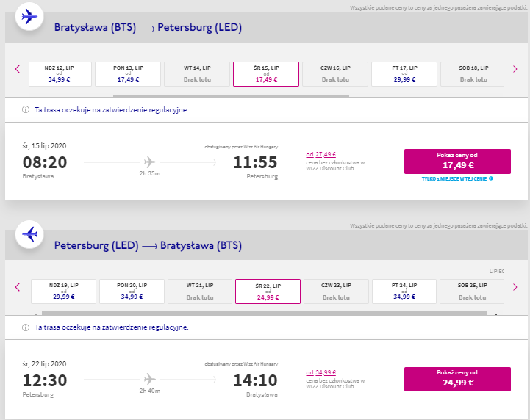Open the 'od 34,99 €' non-member price link
This screenshot has height=420, width=530.
point(320,373)
